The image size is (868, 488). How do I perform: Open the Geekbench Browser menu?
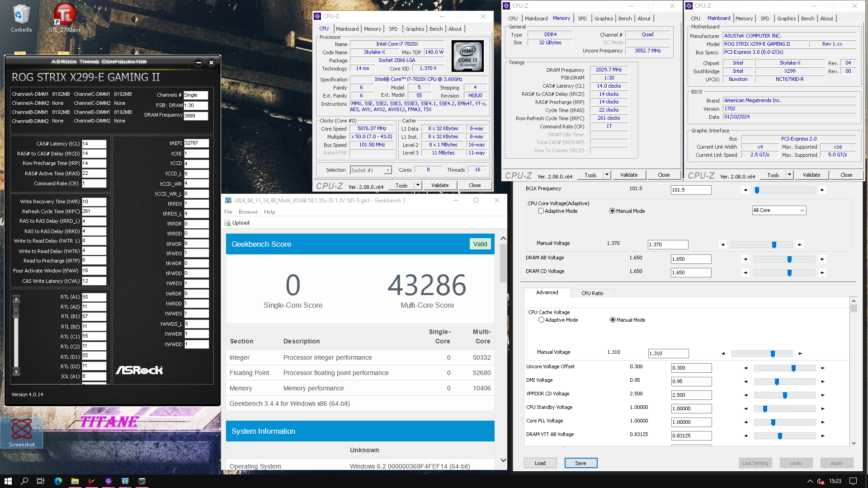248,212
